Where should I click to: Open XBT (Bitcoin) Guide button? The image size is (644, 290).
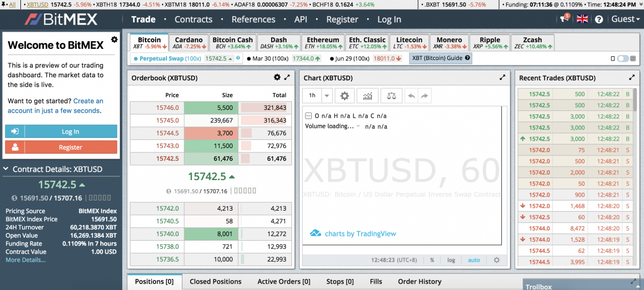click(441, 58)
